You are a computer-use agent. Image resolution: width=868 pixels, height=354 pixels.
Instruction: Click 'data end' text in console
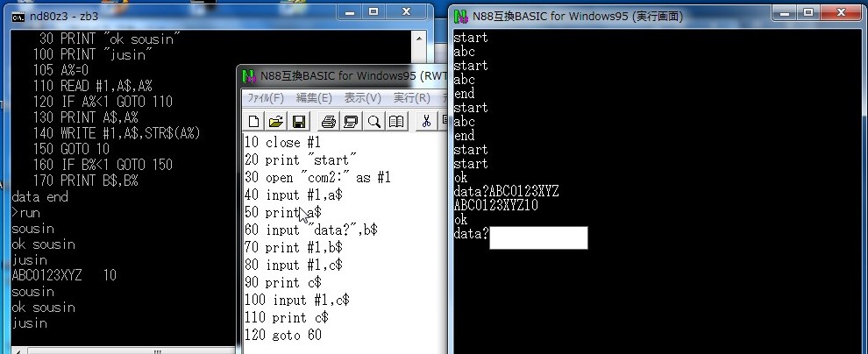[x=39, y=197]
